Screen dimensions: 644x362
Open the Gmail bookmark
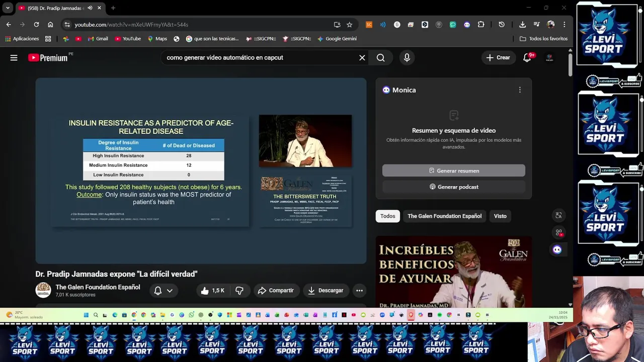98,39
